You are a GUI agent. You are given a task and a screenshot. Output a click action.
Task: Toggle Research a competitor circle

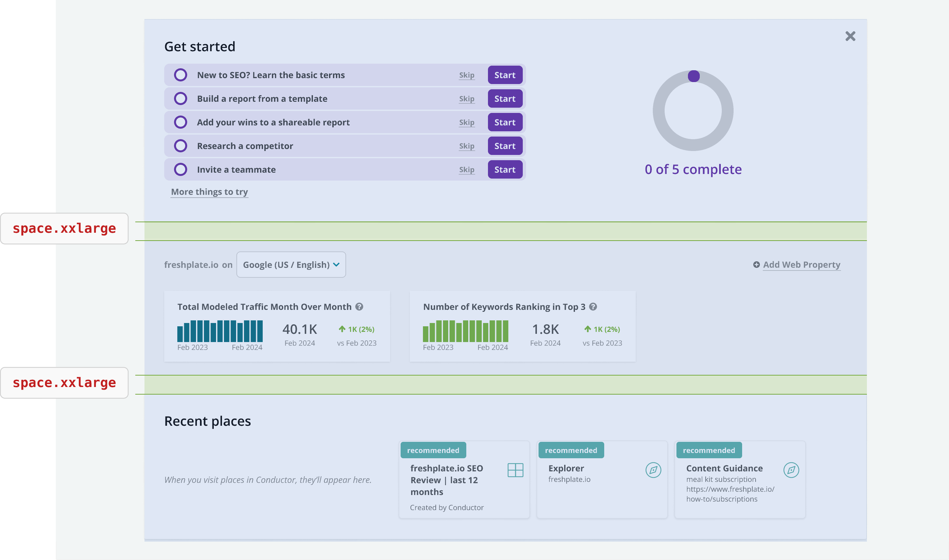pos(180,146)
